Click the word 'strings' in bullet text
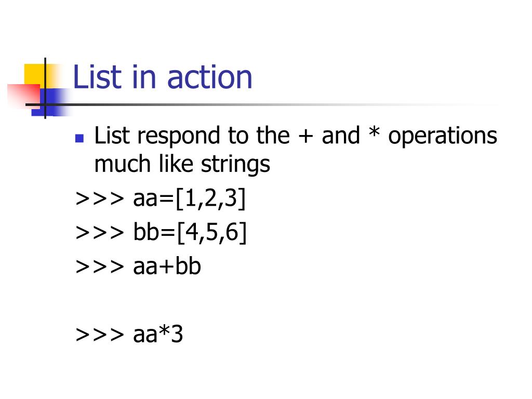The width and height of the screenshot is (532, 399). tap(235, 164)
